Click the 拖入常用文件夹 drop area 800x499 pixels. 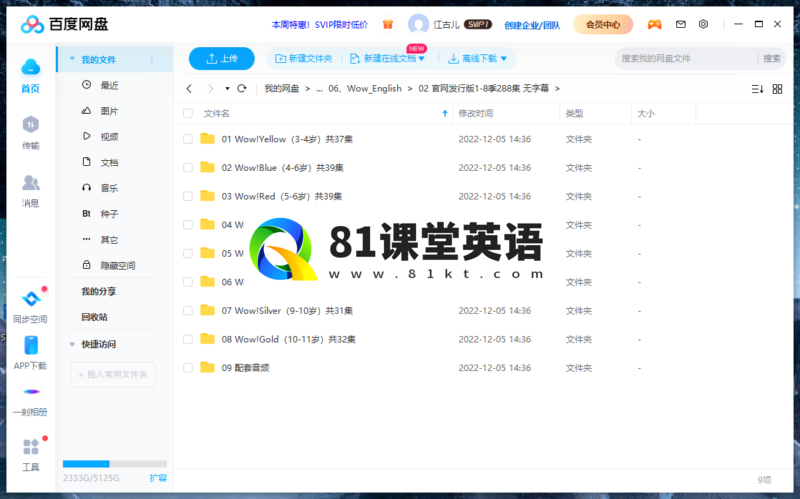[113, 375]
